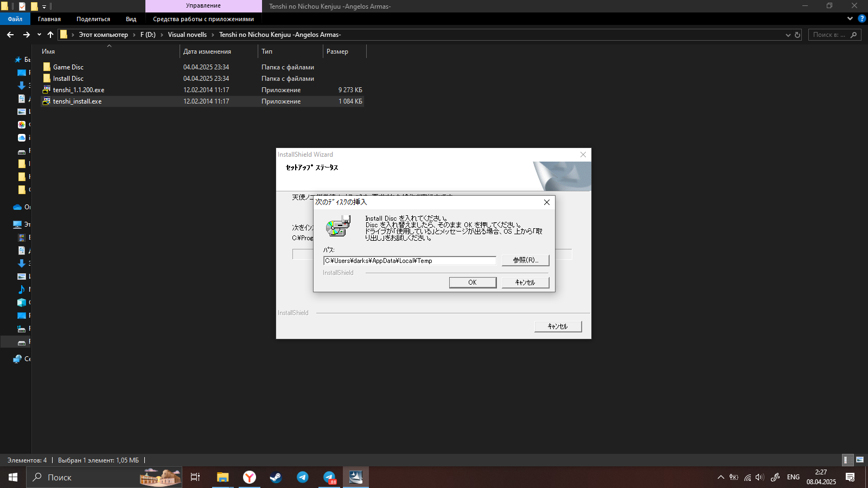
Task: Go forward with the Forward arrow
Action: tap(26, 35)
